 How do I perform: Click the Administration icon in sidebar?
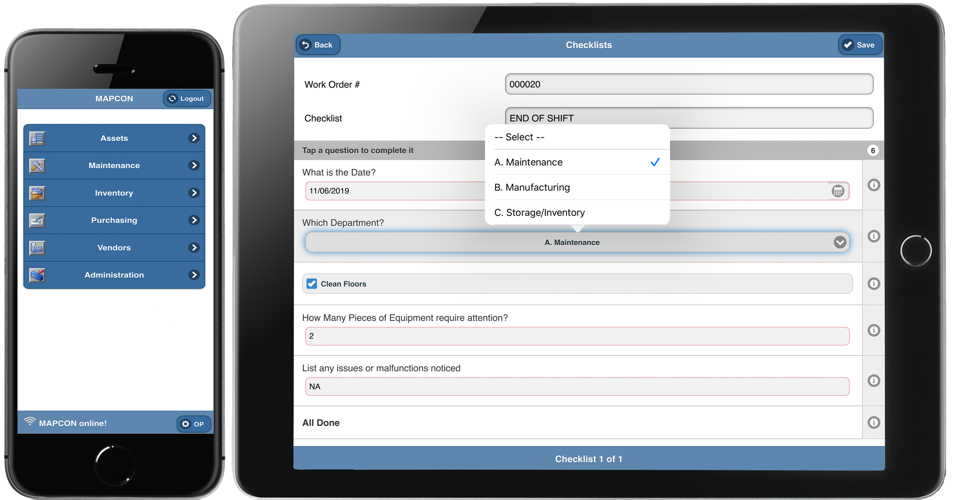click(38, 274)
